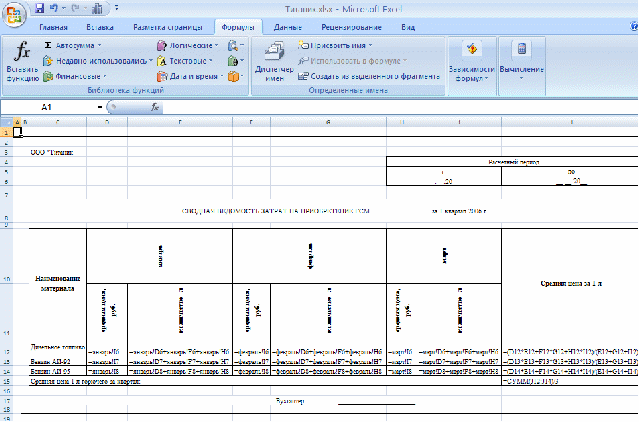Image resolution: width=639 pixels, height=422 pixels.
Task: Open the Разметка страницы tab
Action: click(x=167, y=27)
